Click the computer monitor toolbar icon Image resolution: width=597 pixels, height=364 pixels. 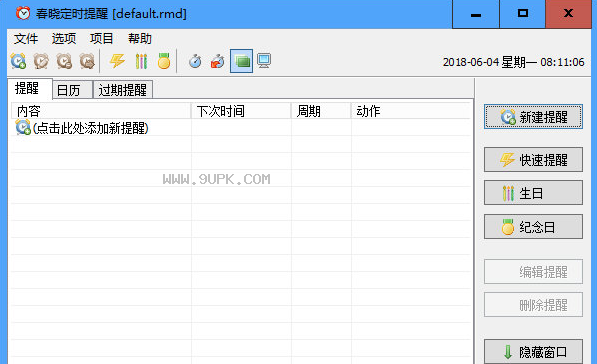(264, 61)
